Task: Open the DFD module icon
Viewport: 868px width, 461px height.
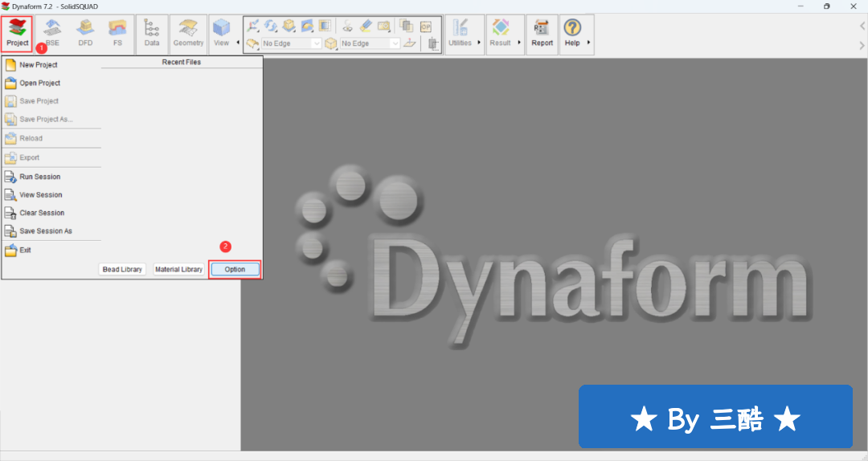Action: (x=85, y=34)
